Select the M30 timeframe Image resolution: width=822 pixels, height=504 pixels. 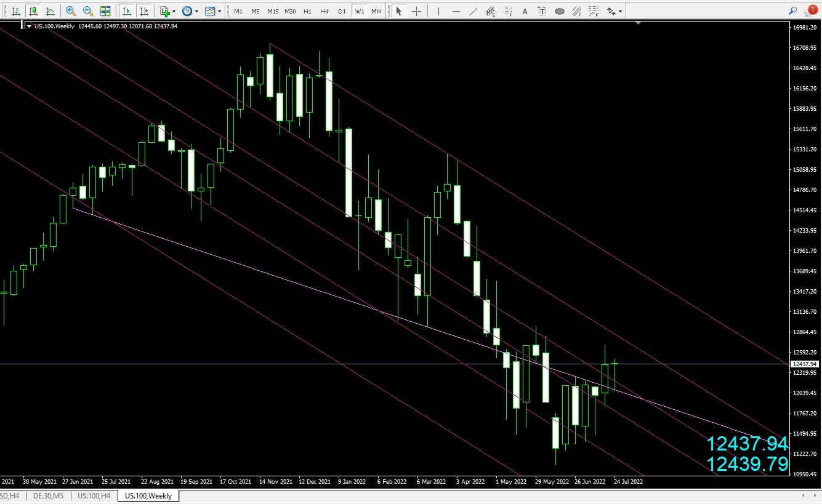(291, 11)
